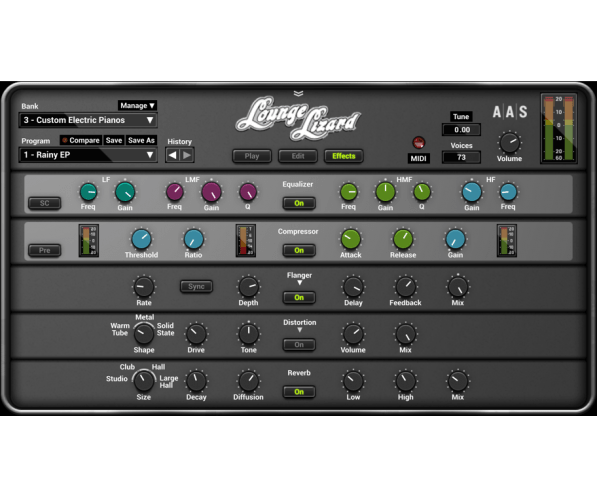This screenshot has width=597, height=497.
Task: Enable the Distortion On switch
Action: (x=299, y=345)
